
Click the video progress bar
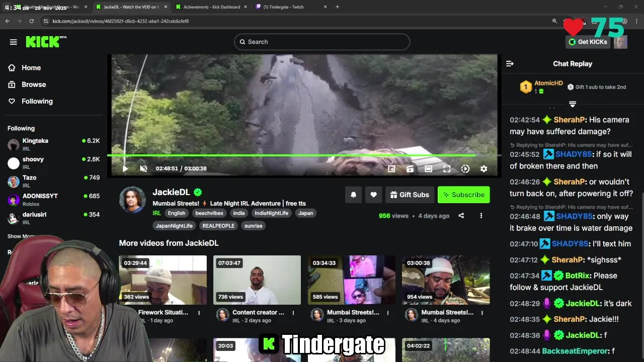(303, 155)
